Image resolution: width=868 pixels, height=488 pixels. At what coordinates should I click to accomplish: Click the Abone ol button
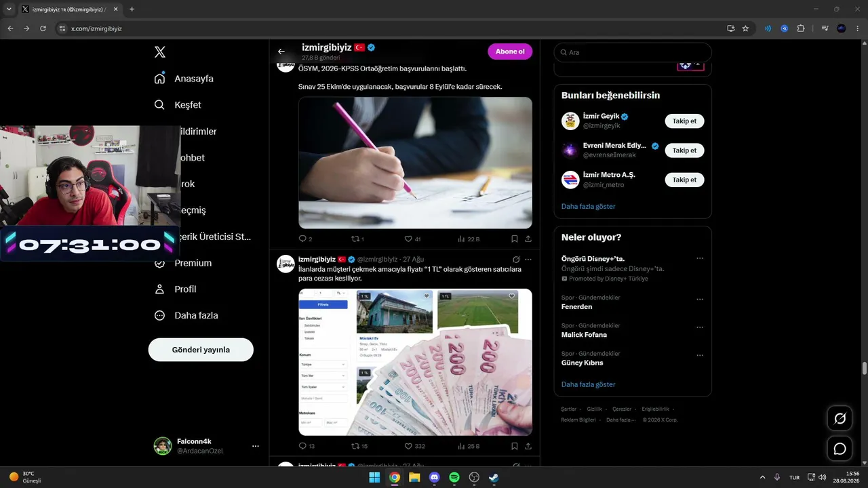click(x=510, y=52)
